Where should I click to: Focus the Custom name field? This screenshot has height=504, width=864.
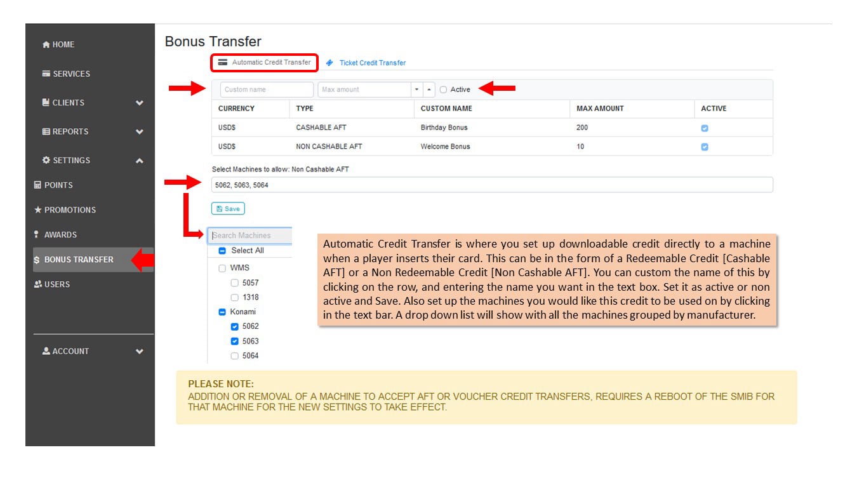coord(267,90)
